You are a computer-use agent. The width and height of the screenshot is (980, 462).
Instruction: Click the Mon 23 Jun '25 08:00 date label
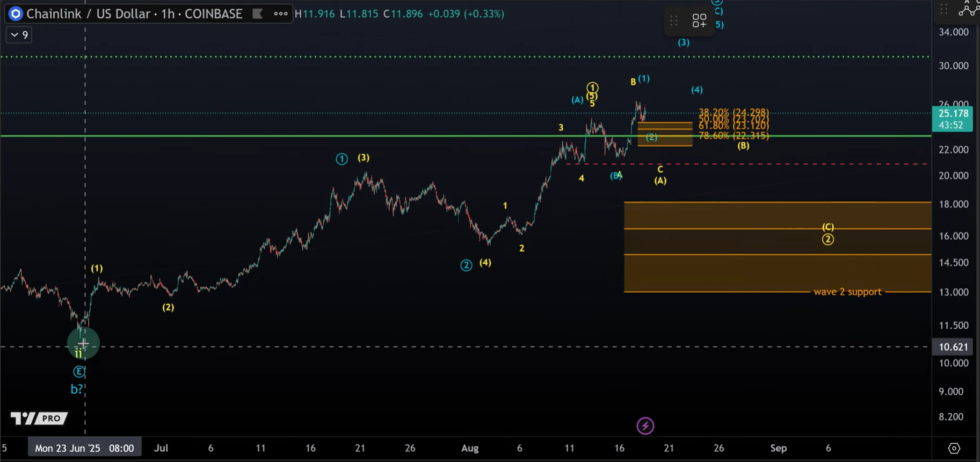[x=84, y=448]
